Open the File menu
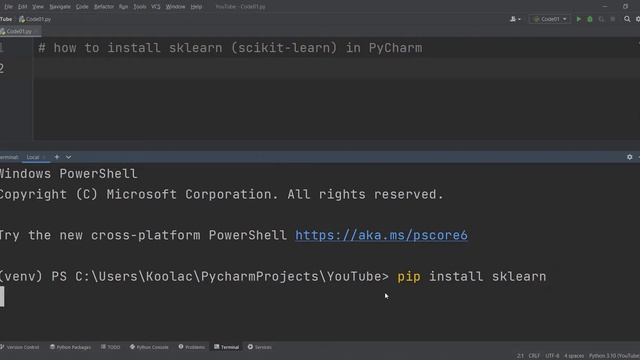 pyautogui.click(x=8, y=7)
